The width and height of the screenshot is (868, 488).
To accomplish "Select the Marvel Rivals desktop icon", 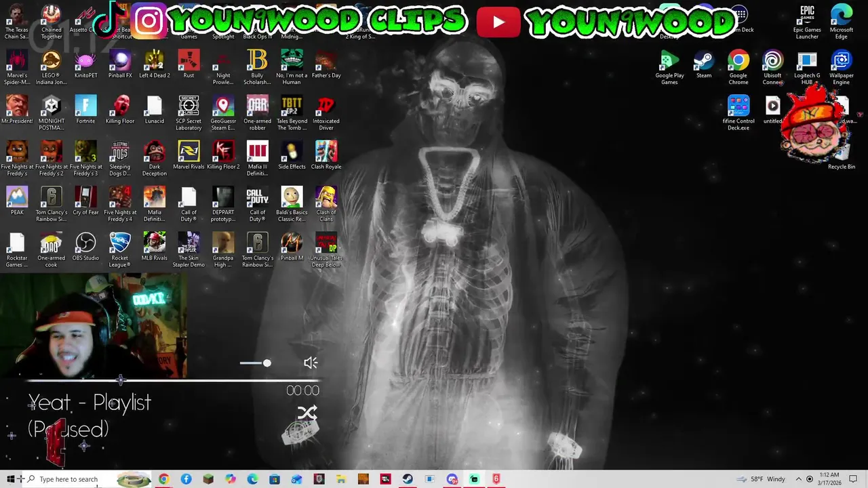I will [x=189, y=155].
